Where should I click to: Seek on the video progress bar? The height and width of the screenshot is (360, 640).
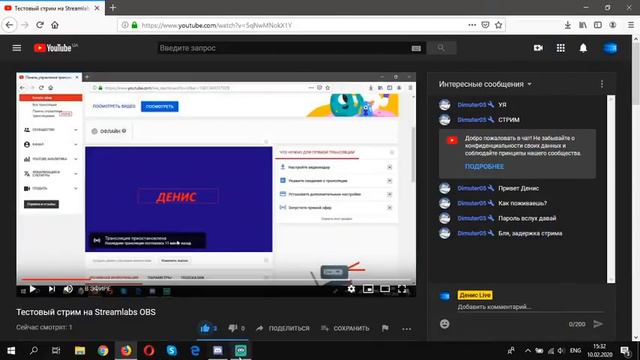(x=216, y=280)
